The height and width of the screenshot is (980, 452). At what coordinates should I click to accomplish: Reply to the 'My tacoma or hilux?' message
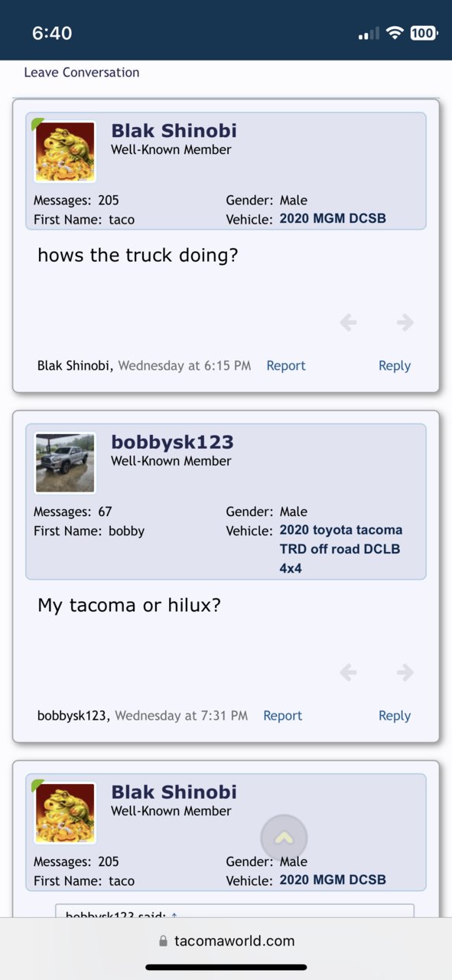[395, 716]
